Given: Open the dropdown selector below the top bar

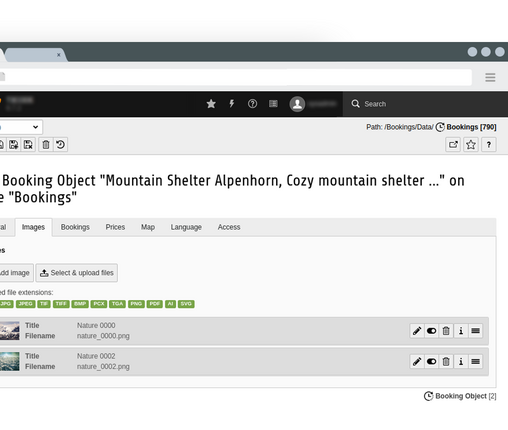Looking at the screenshot, I should [21, 127].
